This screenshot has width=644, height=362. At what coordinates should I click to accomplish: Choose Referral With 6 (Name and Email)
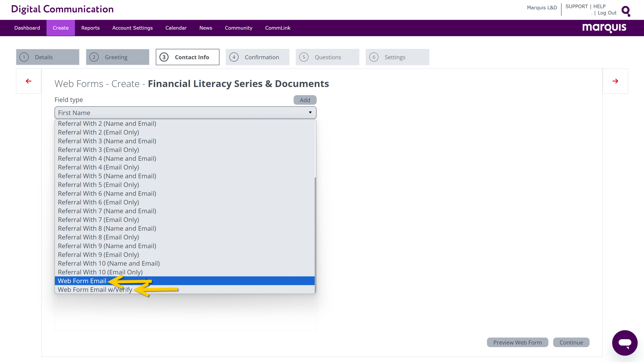(184, 193)
